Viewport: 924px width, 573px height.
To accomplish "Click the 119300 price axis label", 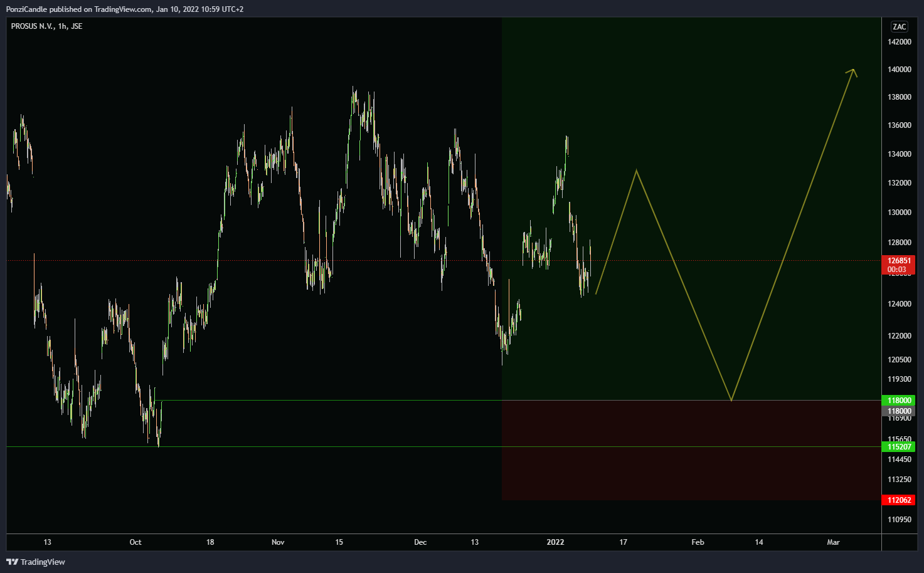I will pyautogui.click(x=899, y=379).
